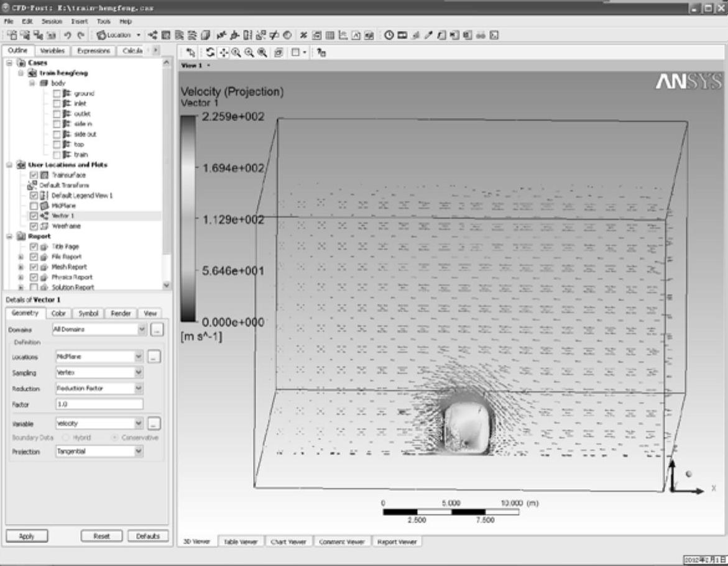Select the pan view tool
728x566 pixels.
tap(224, 53)
